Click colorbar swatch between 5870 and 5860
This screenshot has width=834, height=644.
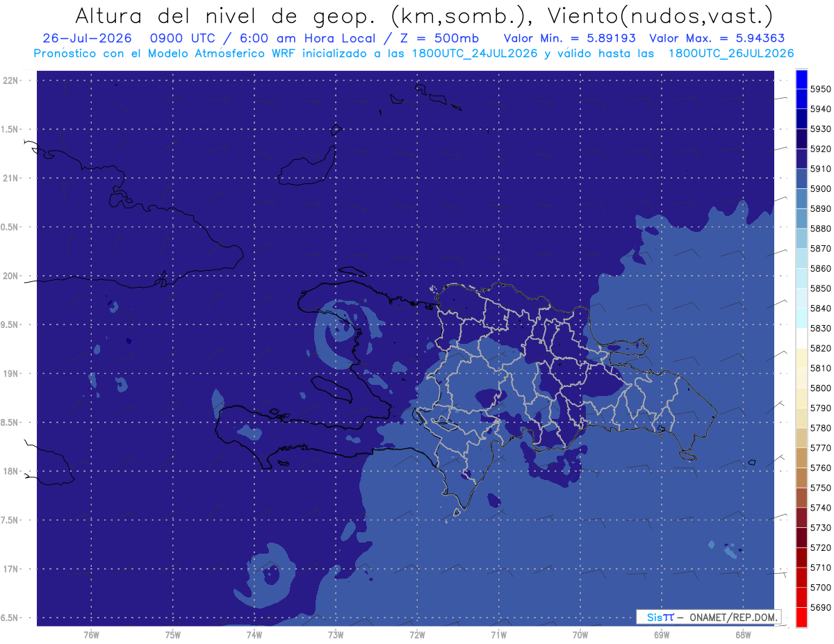801,258
